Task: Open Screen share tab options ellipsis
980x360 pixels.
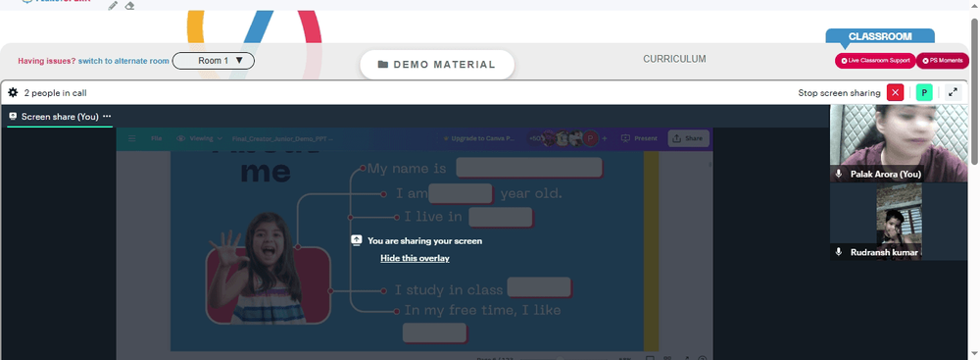Action: [x=107, y=116]
